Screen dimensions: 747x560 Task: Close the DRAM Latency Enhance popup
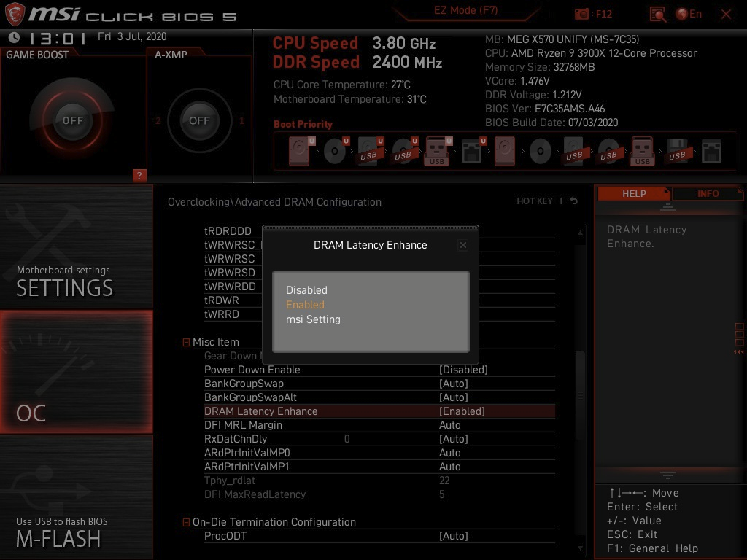tap(462, 245)
